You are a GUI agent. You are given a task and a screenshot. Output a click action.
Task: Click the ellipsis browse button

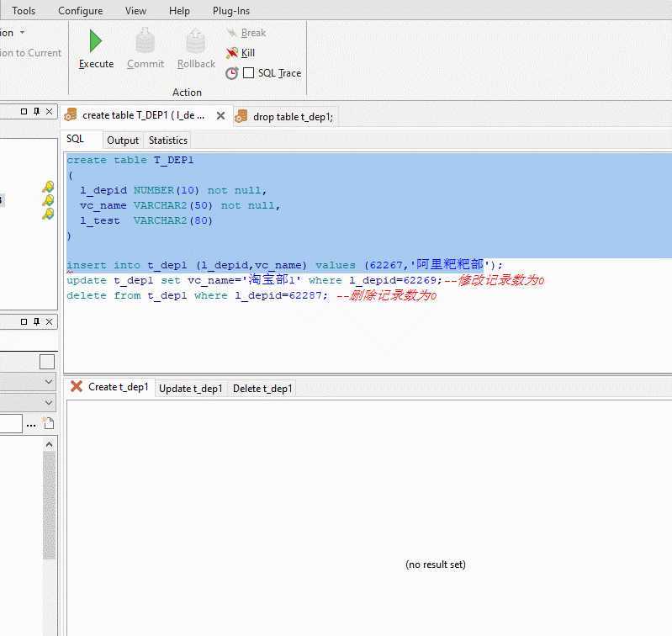(x=31, y=425)
